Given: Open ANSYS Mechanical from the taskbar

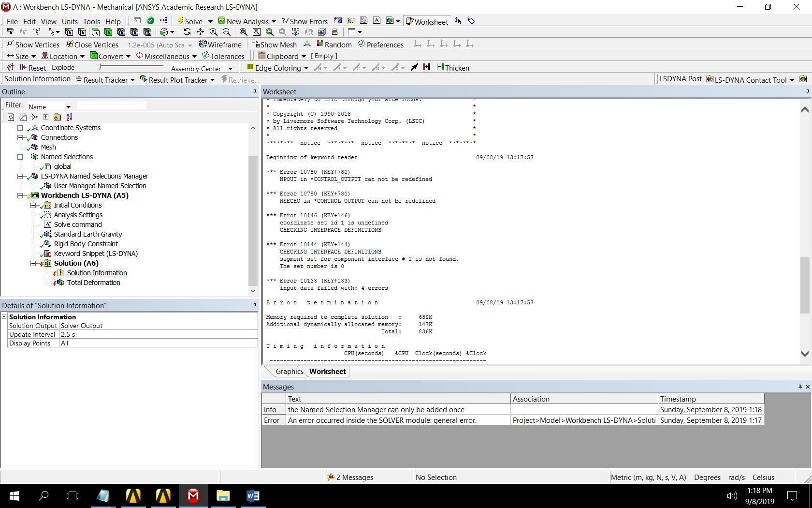Looking at the screenshot, I should (x=193, y=496).
